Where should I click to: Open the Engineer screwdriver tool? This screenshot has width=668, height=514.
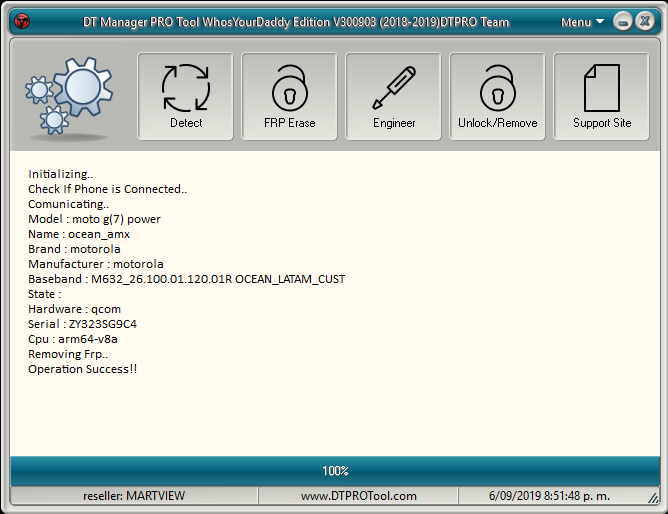393,96
